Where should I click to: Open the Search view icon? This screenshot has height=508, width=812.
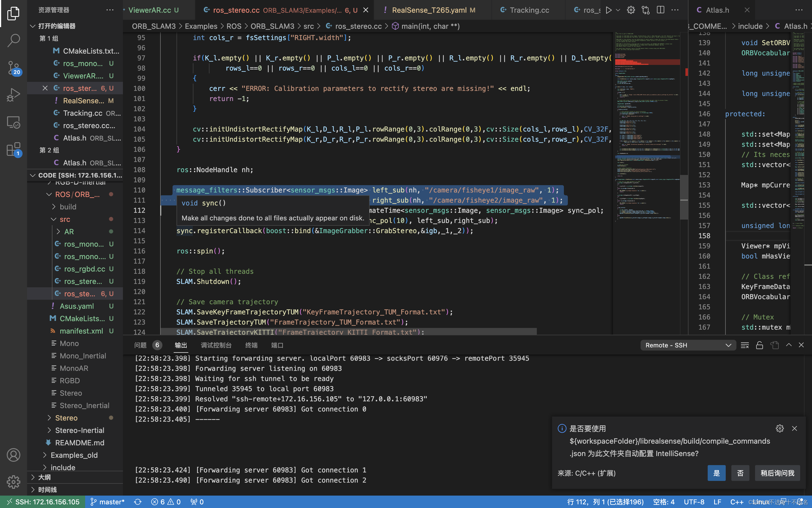click(x=14, y=40)
